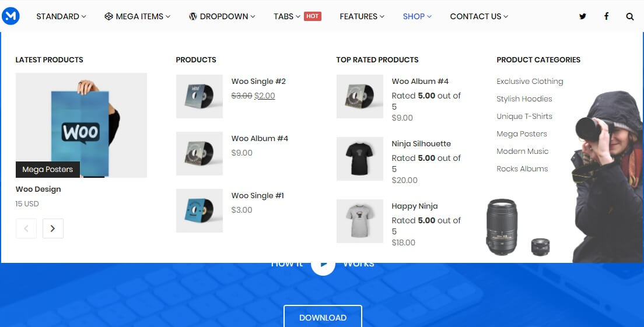Open the Twitter social icon
Screen dimensions: 644x327
[x=582, y=16]
